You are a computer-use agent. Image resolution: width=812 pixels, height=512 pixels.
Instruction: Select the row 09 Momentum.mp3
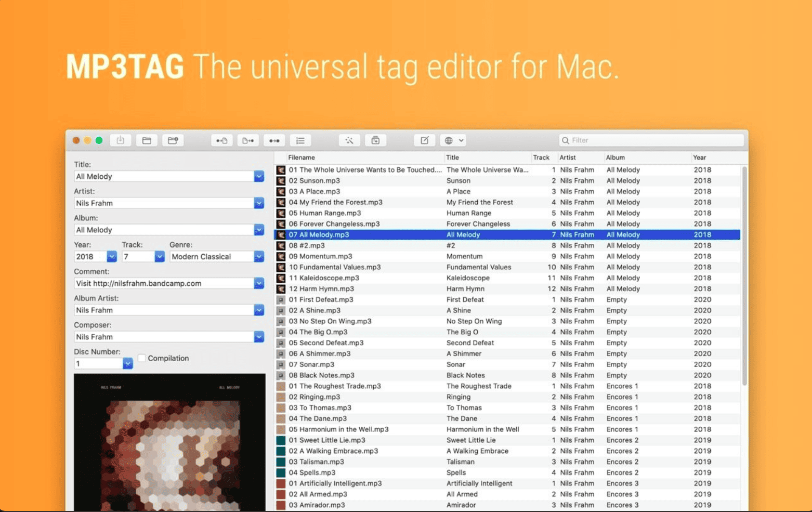507,256
